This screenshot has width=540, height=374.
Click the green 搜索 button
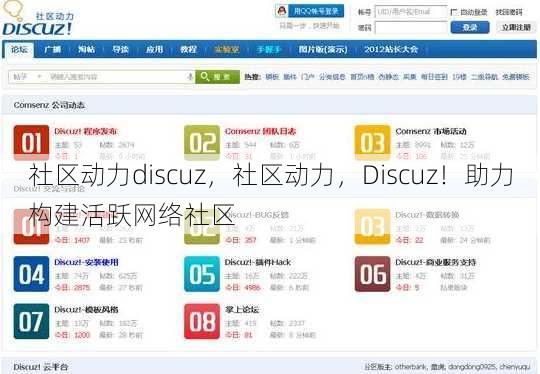(217, 77)
